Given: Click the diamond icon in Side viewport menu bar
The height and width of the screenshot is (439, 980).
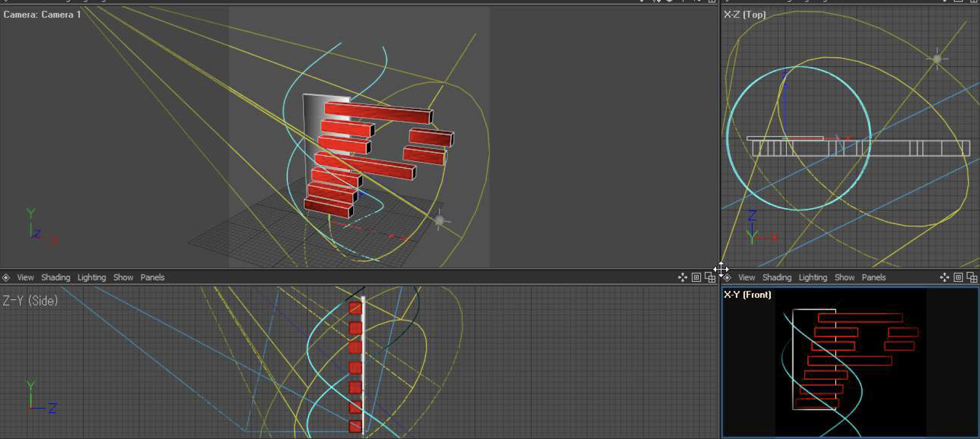Looking at the screenshot, I should point(6,278).
